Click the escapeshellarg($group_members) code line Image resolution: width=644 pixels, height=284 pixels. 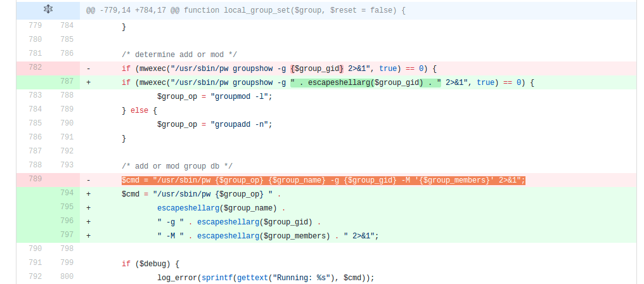pos(267,236)
